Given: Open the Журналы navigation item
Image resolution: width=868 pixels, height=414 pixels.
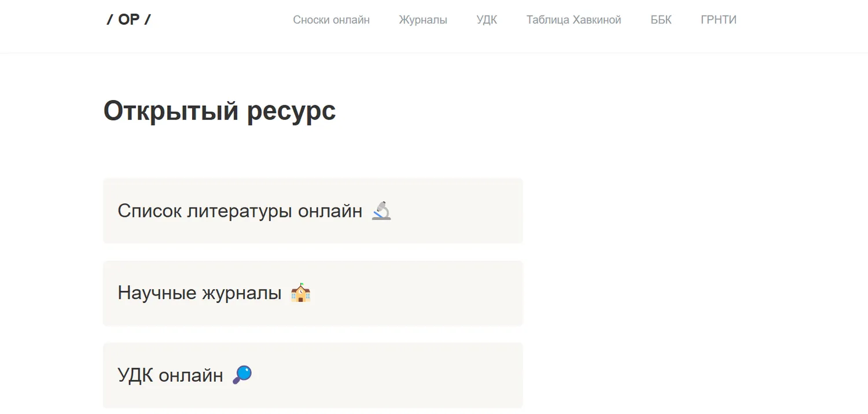Looking at the screenshot, I should (422, 20).
